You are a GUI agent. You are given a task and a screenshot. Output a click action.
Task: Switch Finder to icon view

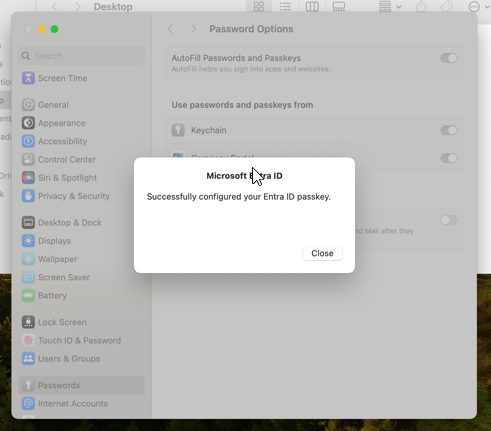pyautogui.click(x=259, y=7)
